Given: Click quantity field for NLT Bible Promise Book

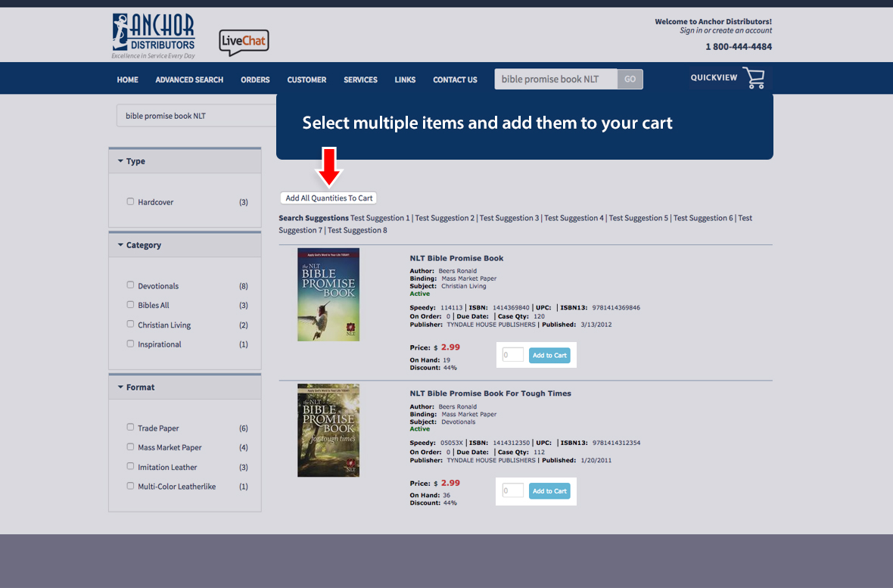Looking at the screenshot, I should pos(512,355).
